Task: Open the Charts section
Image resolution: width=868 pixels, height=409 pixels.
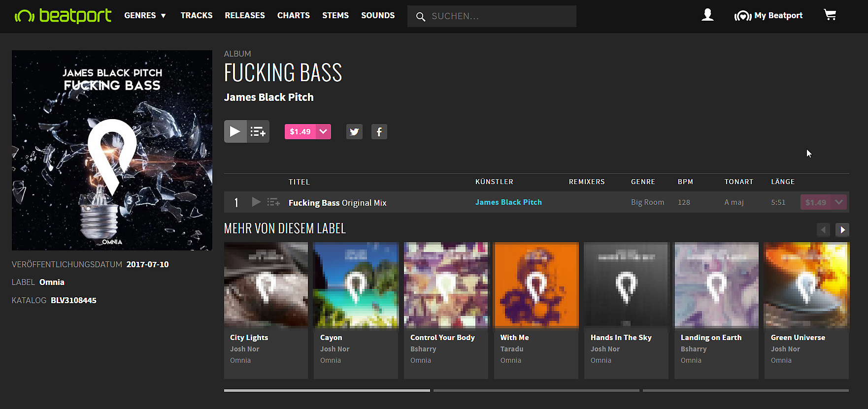Action: (294, 16)
